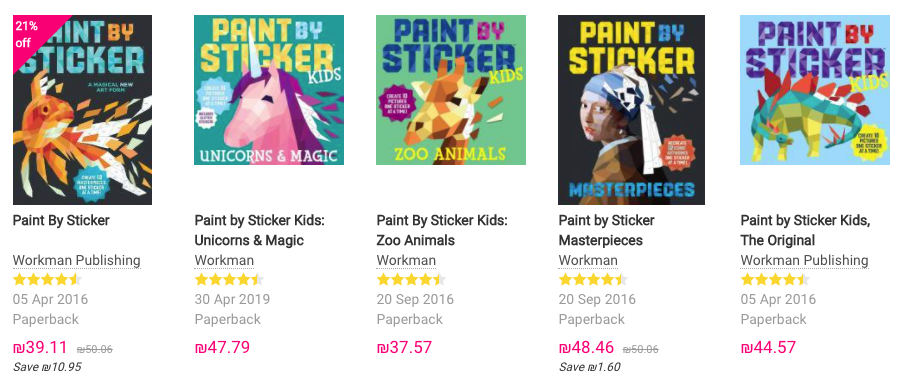Open the Masterpieces book cover image
This screenshot has height=376, width=899.
point(631,109)
